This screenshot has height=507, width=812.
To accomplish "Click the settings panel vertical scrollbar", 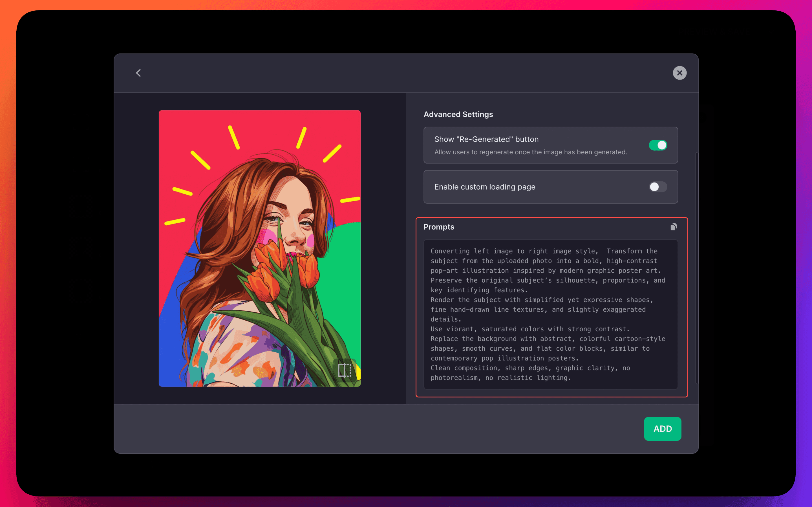I will tap(697, 268).
